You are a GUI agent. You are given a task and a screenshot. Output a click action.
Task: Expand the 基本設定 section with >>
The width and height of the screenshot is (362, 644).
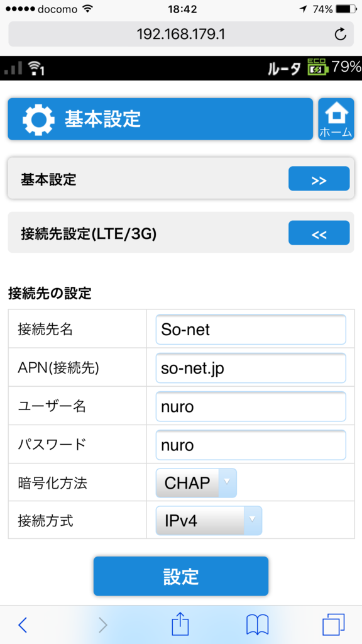point(319,179)
